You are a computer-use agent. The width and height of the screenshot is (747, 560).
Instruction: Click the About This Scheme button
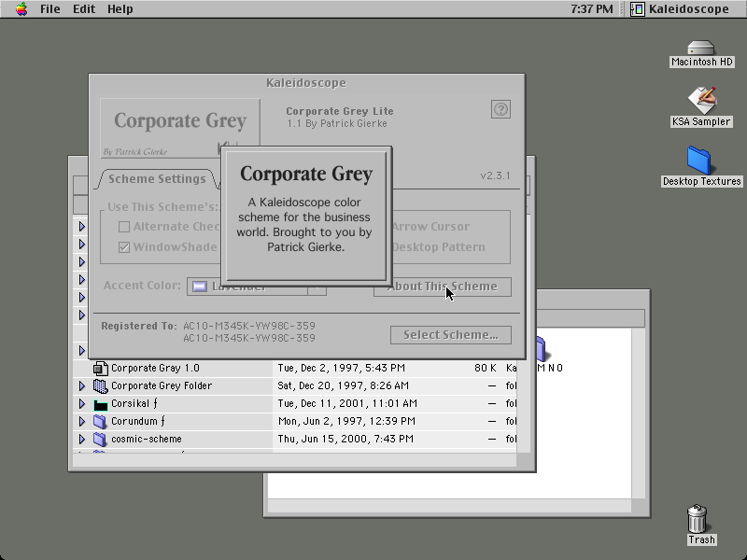442,287
